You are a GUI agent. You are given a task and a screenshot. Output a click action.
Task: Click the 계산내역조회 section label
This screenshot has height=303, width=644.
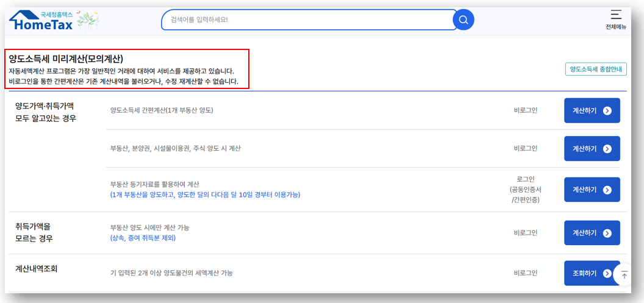[37, 269]
